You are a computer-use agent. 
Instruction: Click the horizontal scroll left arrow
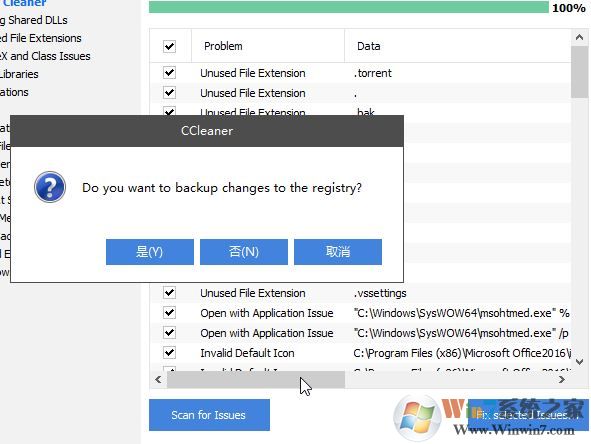tap(158, 380)
